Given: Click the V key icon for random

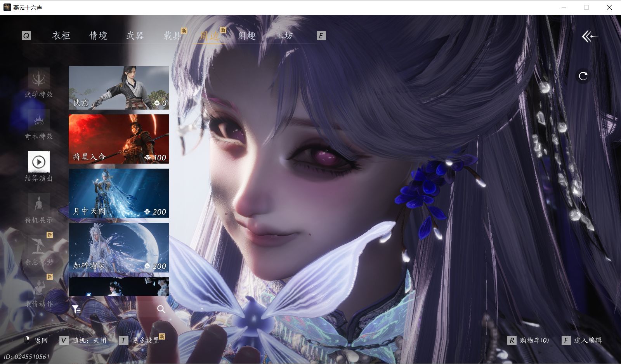Looking at the screenshot, I should point(64,340).
